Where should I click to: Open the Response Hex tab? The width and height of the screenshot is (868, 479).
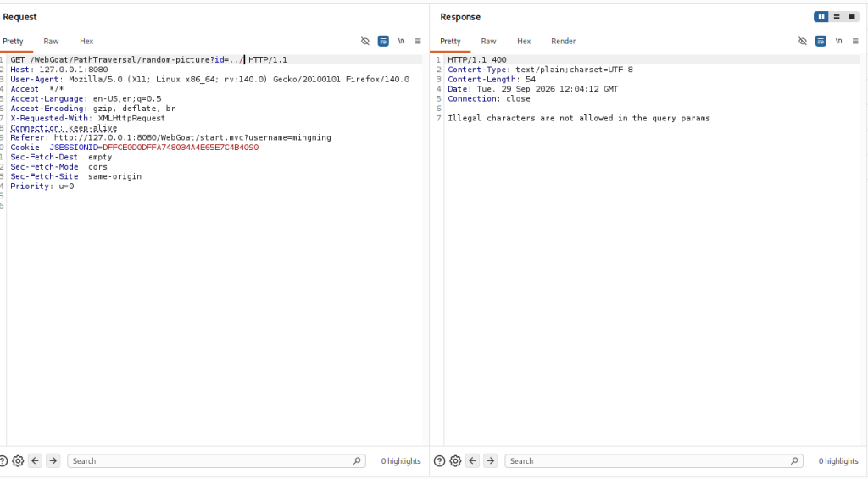click(524, 41)
